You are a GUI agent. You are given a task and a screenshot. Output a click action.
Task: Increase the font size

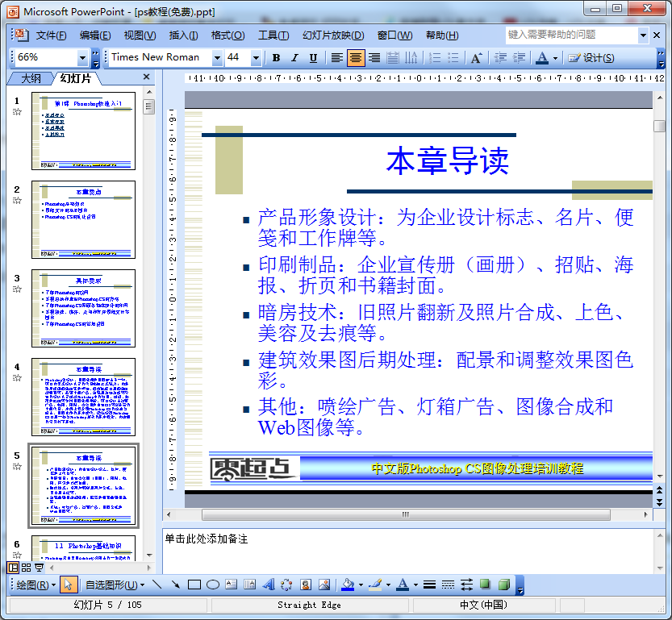click(x=477, y=57)
